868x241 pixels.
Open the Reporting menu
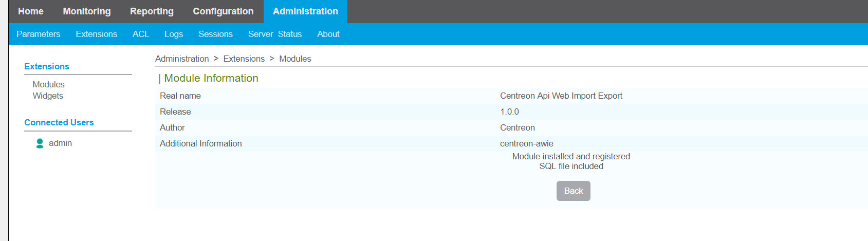[152, 11]
